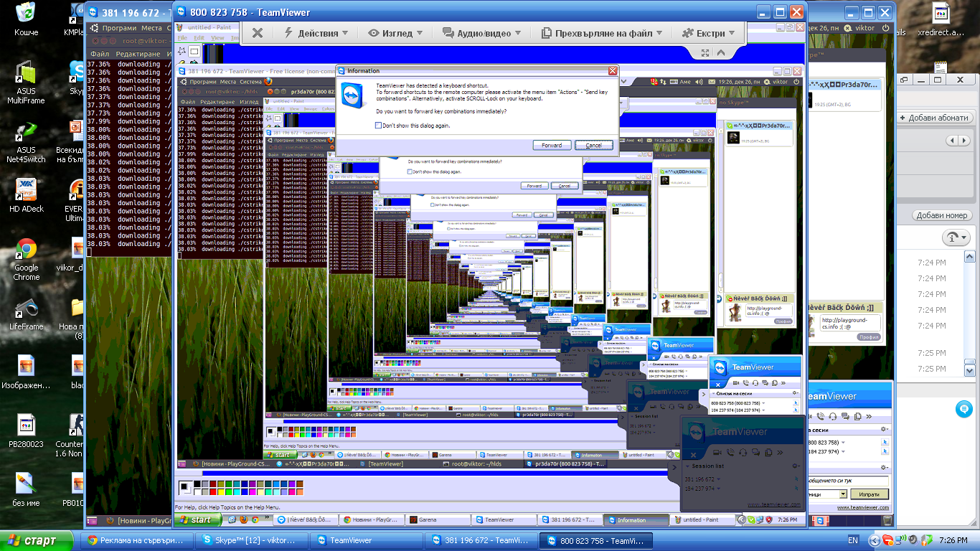Screen dimensions: 980x551
Task: Select Information button on remote taskbar
Action: click(636, 520)
